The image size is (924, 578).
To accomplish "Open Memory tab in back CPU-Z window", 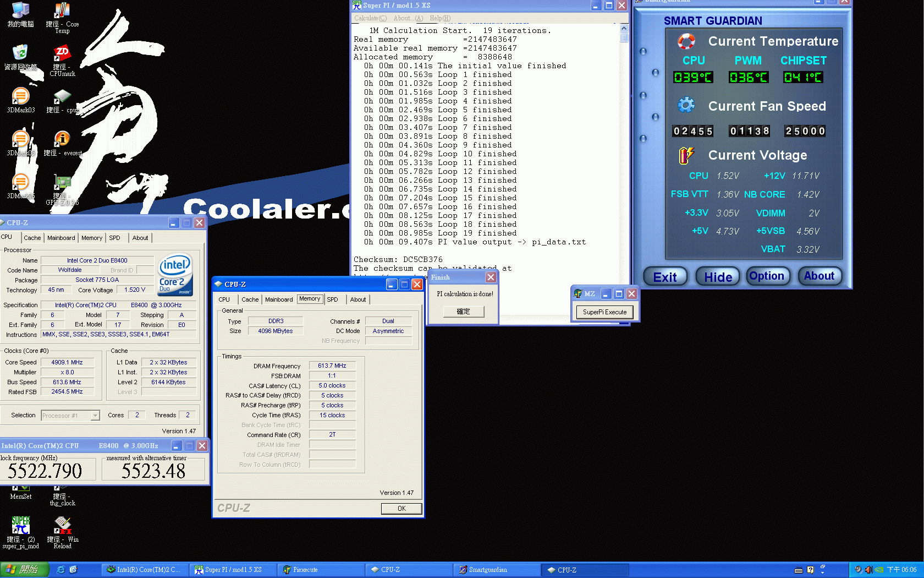I will 92,238.
